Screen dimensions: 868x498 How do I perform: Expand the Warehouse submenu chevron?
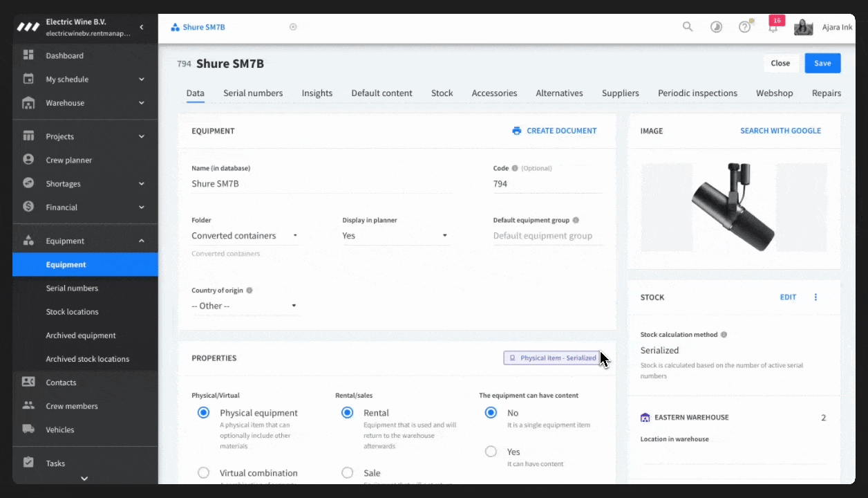click(x=141, y=103)
